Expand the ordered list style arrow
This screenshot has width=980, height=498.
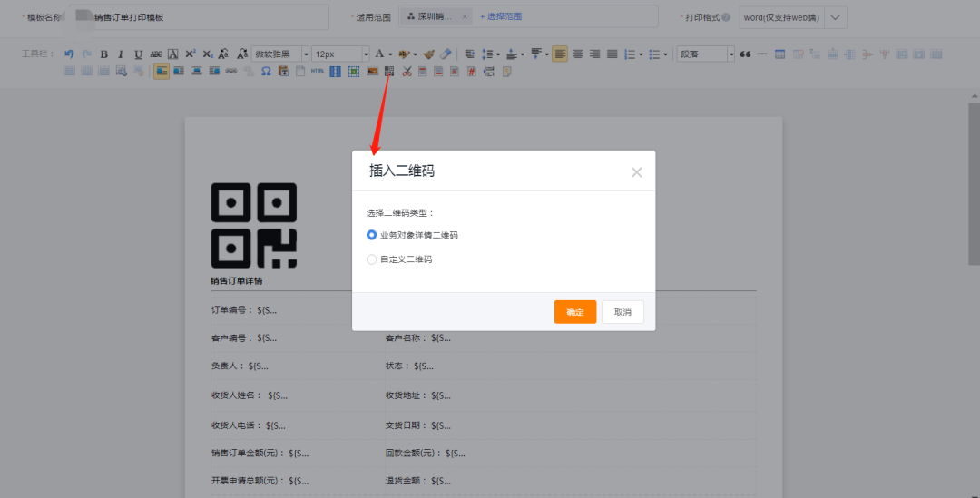pyautogui.click(x=641, y=54)
